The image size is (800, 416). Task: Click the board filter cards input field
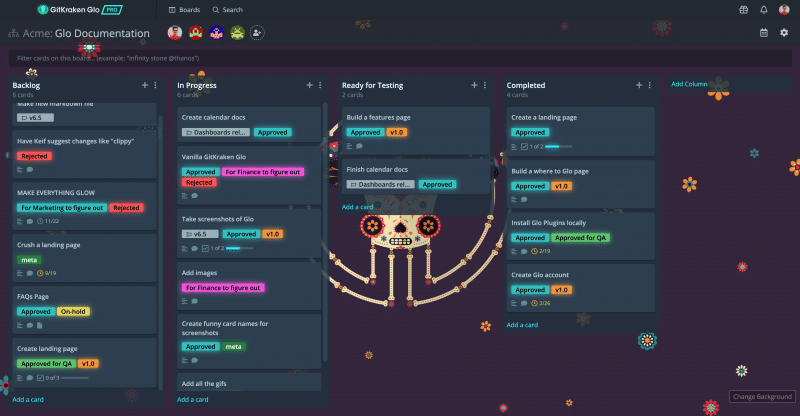(x=400, y=58)
